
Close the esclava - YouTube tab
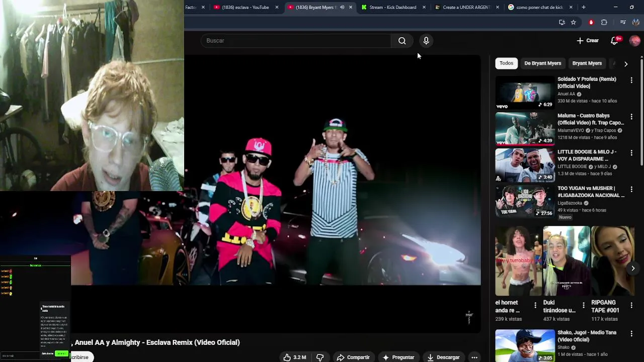click(277, 7)
